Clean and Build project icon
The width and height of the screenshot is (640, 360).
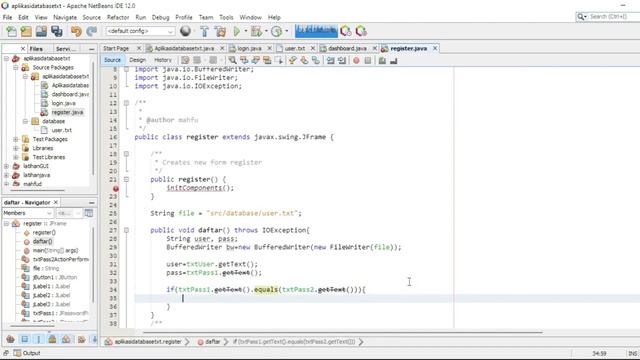coord(220,31)
